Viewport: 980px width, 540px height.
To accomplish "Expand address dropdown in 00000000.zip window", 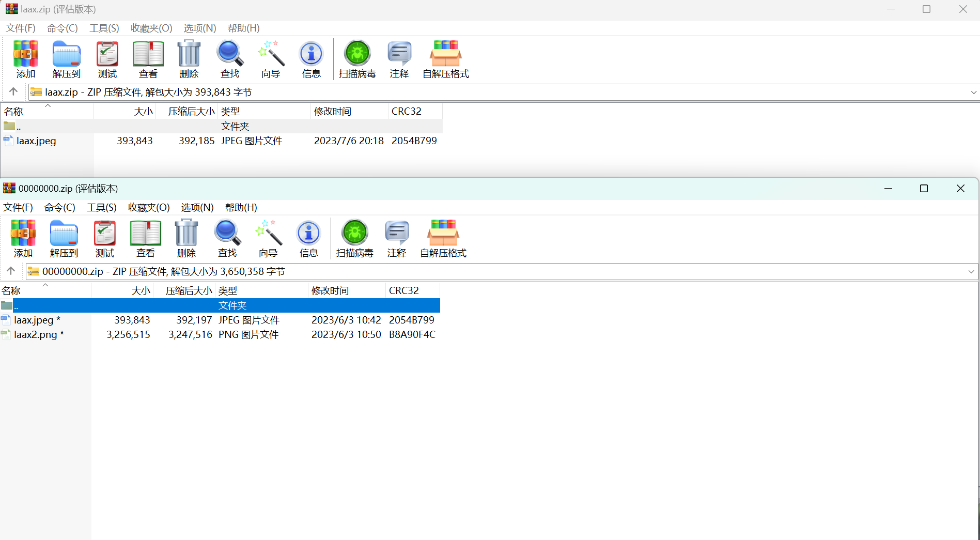I will [x=971, y=272].
